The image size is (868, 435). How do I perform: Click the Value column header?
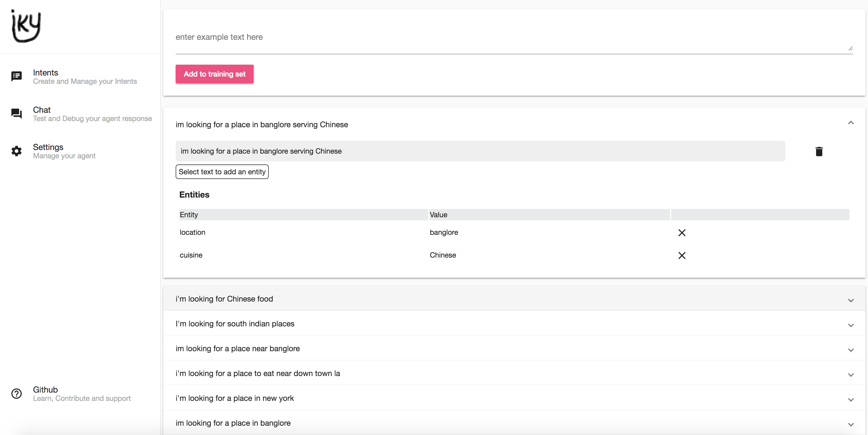(x=549, y=215)
